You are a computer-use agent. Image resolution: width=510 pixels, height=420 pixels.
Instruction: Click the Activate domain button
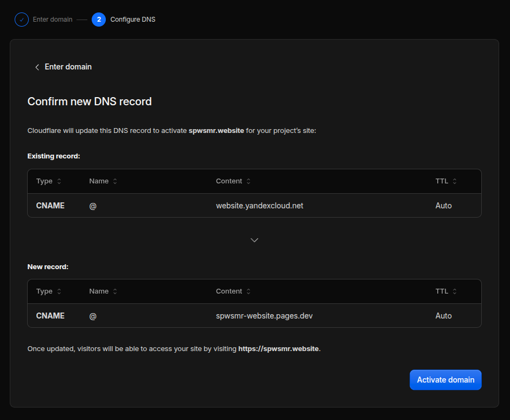tap(445, 380)
